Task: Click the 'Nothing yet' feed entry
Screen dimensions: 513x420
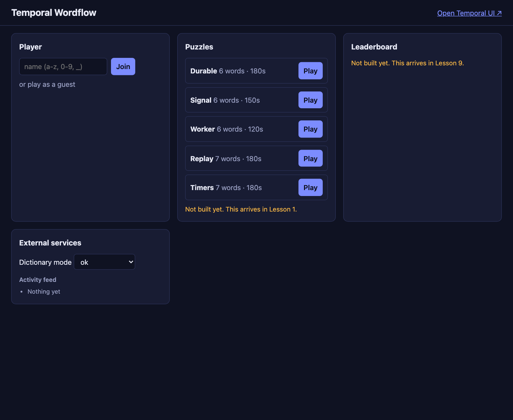Action: coord(44,292)
